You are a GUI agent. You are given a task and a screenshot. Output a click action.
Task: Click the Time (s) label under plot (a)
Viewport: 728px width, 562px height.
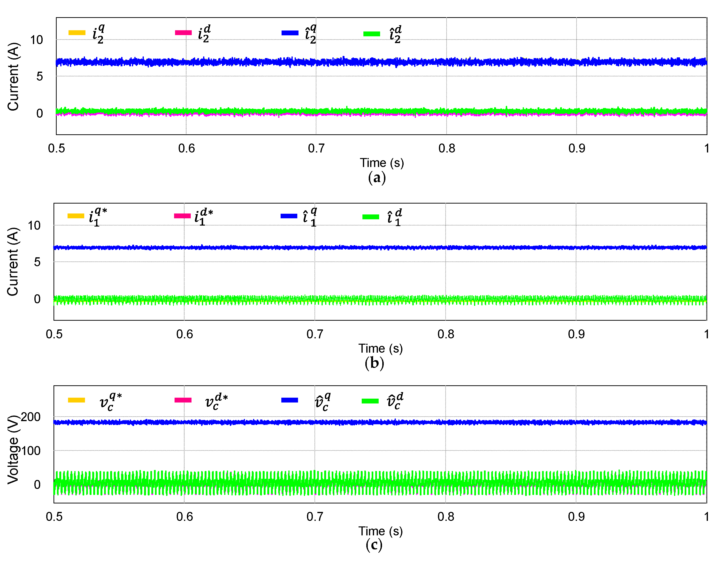(x=382, y=163)
